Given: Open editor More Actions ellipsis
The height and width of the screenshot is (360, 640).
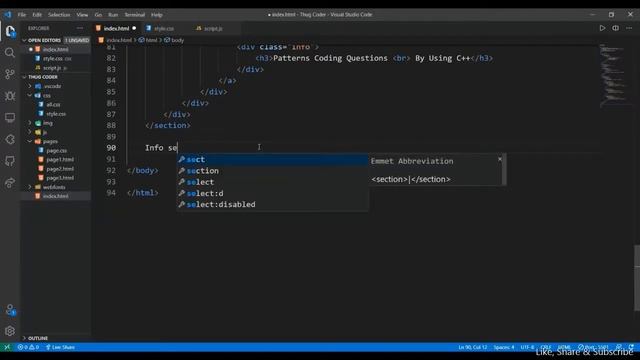Looking at the screenshot, I should point(629,28).
